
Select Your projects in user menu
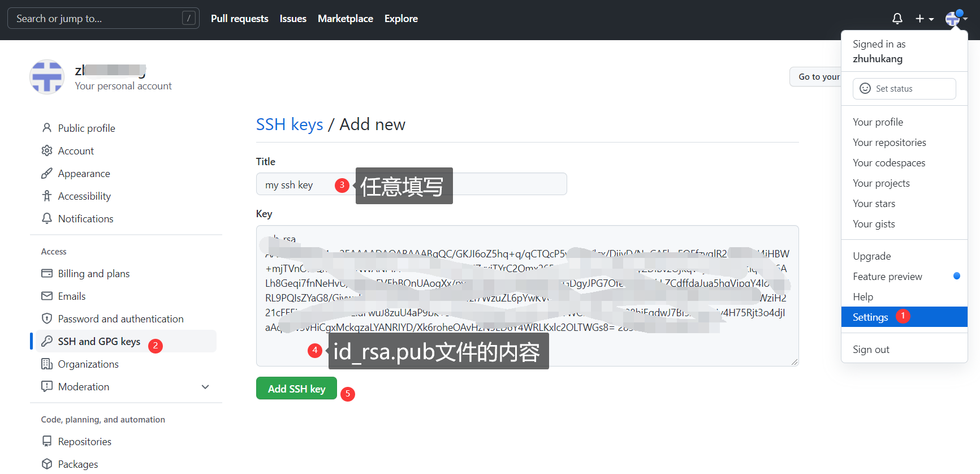pos(904,183)
